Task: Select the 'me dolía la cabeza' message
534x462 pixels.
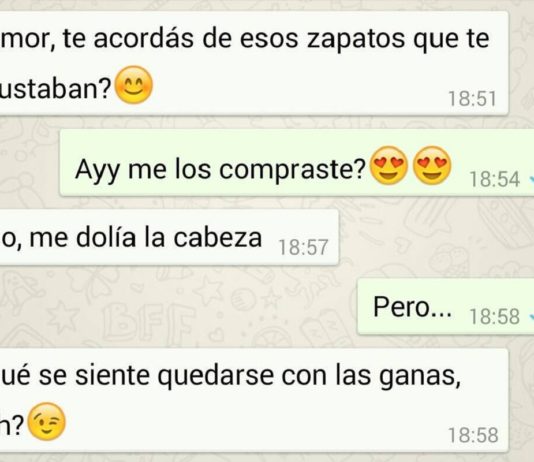Action: (x=169, y=237)
